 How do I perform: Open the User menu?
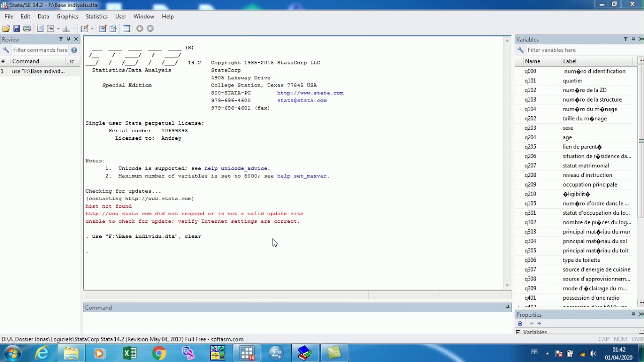(121, 17)
